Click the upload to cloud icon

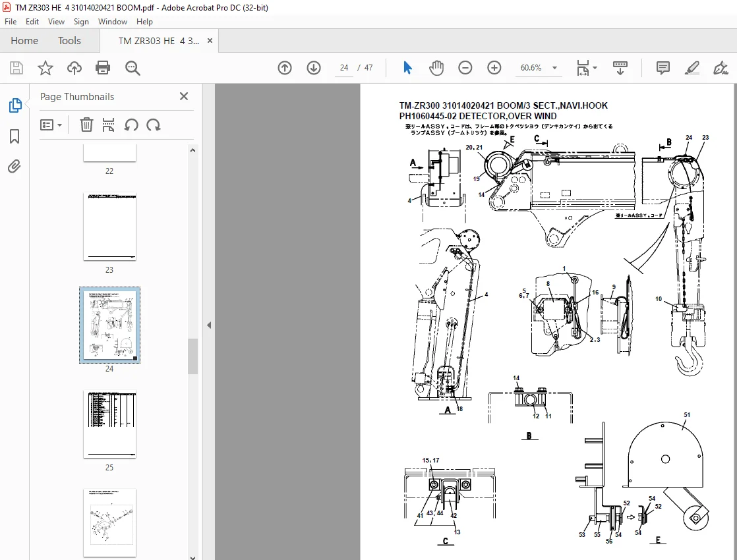[x=74, y=68]
